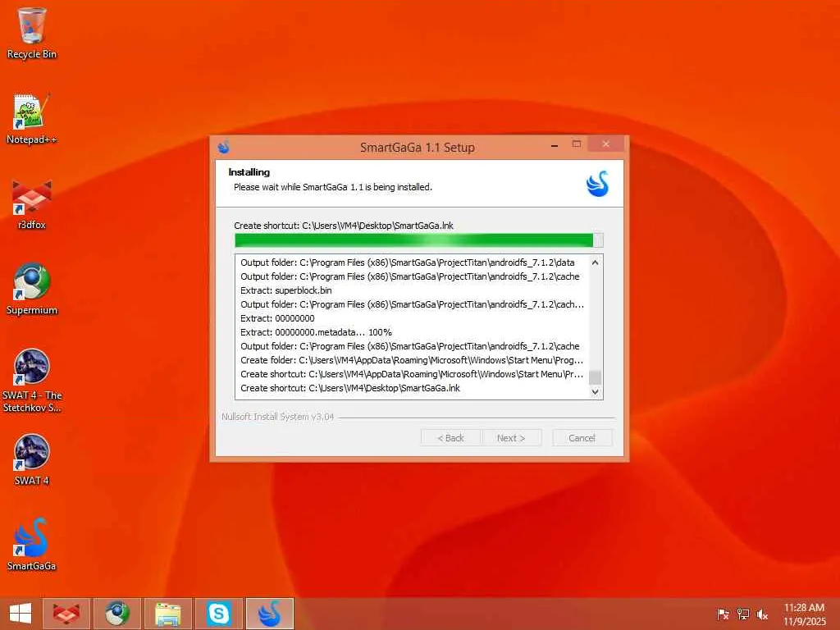Select the Start Menu 'Create shortcut' log line
Screen dimensions: 840x630
coord(412,374)
